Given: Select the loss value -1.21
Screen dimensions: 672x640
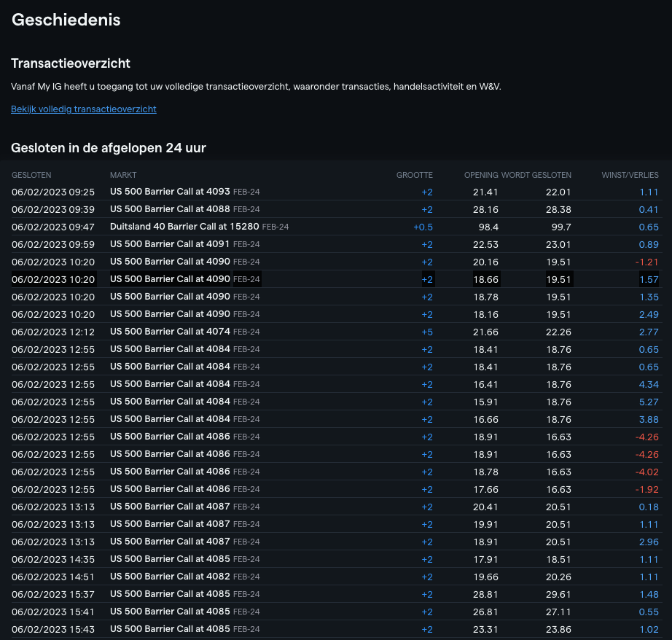Looking at the screenshot, I should 646,262.
